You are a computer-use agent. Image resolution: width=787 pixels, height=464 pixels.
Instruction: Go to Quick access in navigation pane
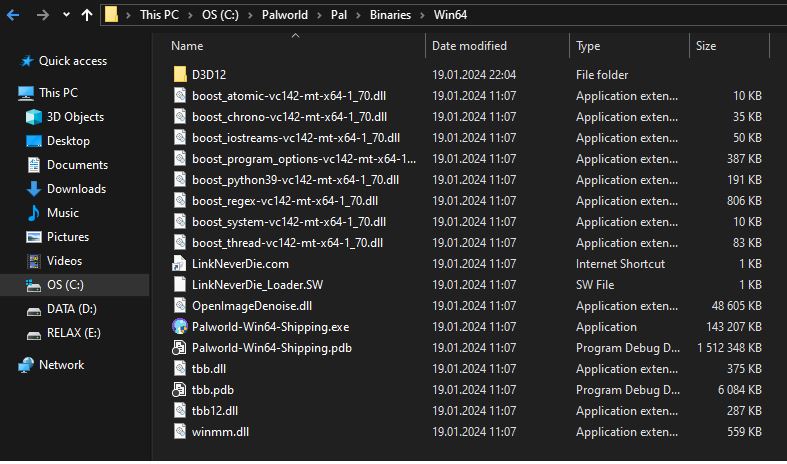click(72, 61)
